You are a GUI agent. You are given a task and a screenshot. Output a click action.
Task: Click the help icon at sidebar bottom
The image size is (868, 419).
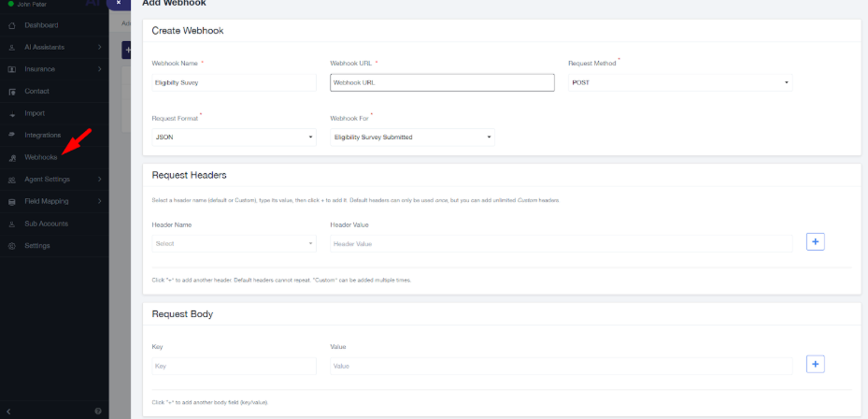(98, 411)
